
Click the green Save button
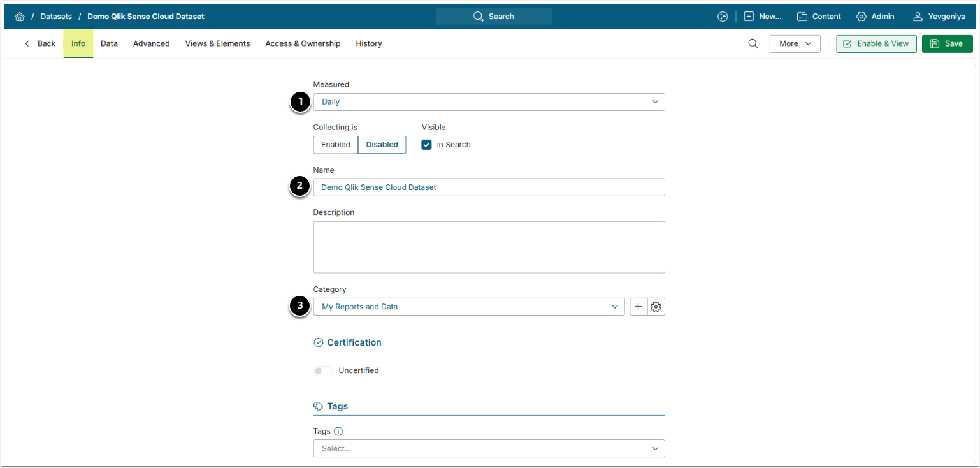pos(947,43)
